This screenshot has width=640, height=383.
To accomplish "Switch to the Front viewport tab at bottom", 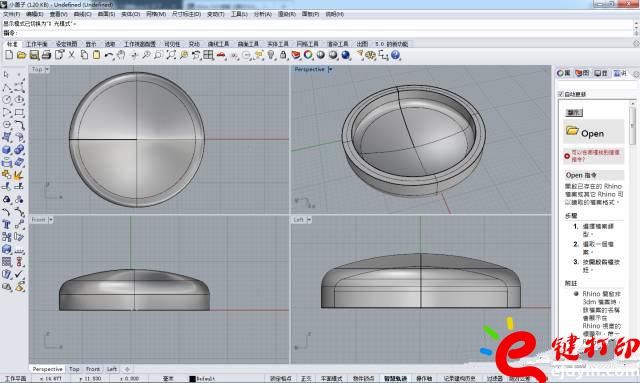I will tap(93, 369).
